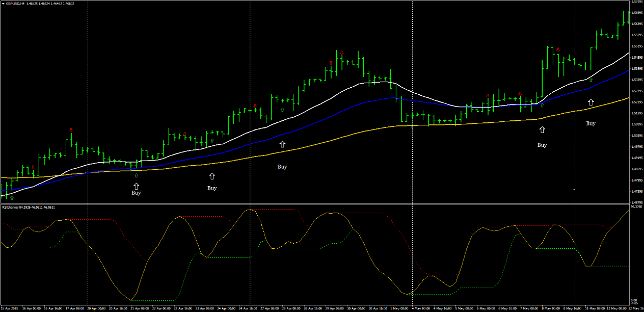
Task: Click the red R sell marker at the 29 Apr peak
Action: click(x=341, y=52)
